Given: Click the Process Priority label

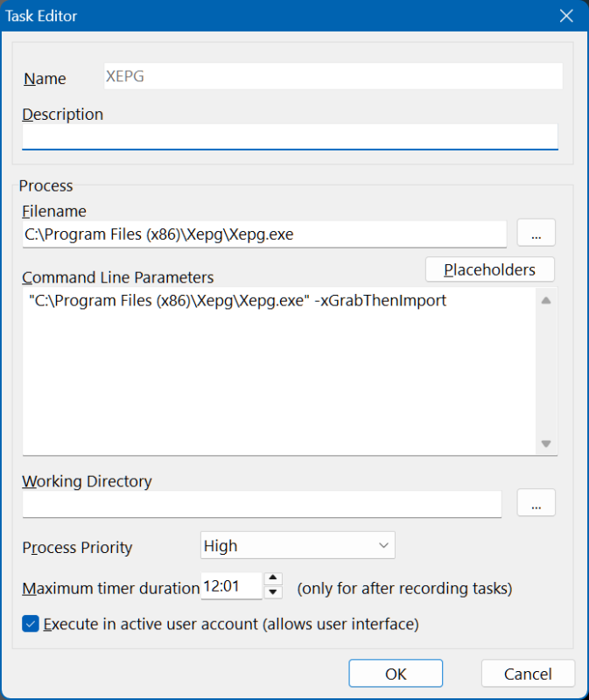Looking at the screenshot, I should [77, 548].
